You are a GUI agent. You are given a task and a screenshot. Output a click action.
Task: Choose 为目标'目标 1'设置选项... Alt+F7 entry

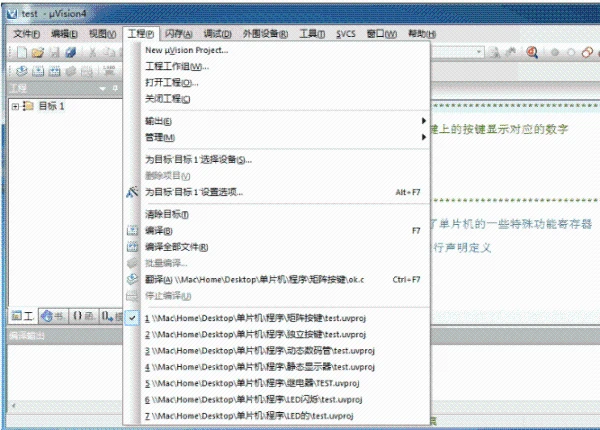276,192
